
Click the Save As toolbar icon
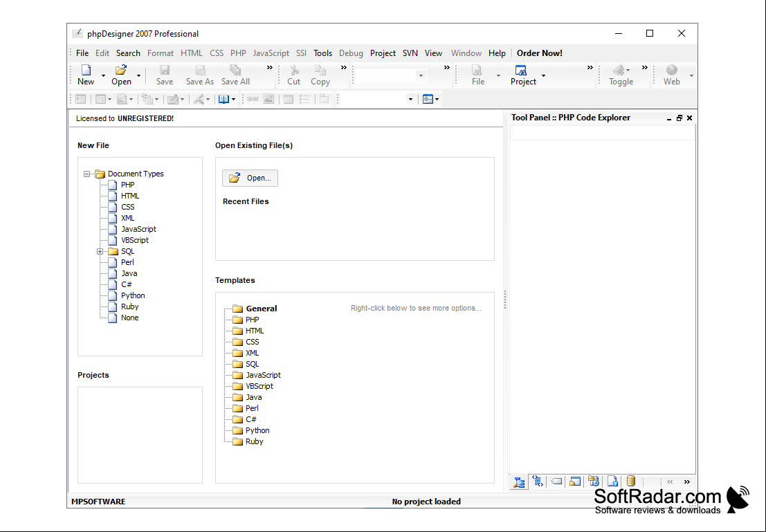[200, 71]
